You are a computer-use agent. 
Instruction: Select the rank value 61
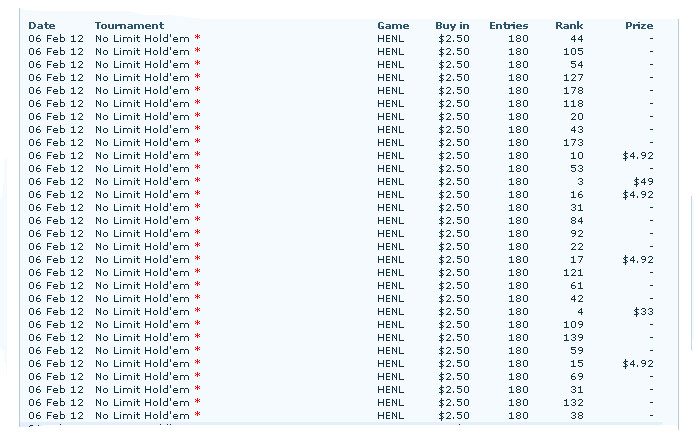577,285
